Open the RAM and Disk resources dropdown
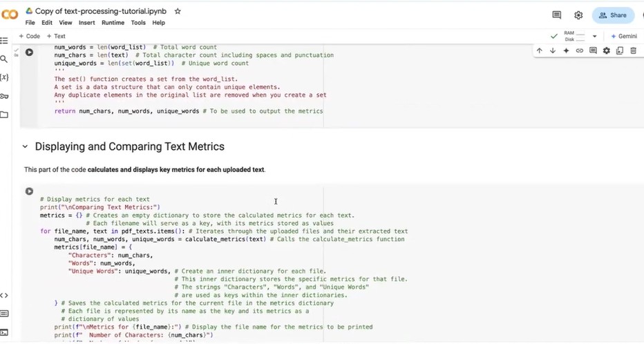Screen dimensions: 644x344 594,36
